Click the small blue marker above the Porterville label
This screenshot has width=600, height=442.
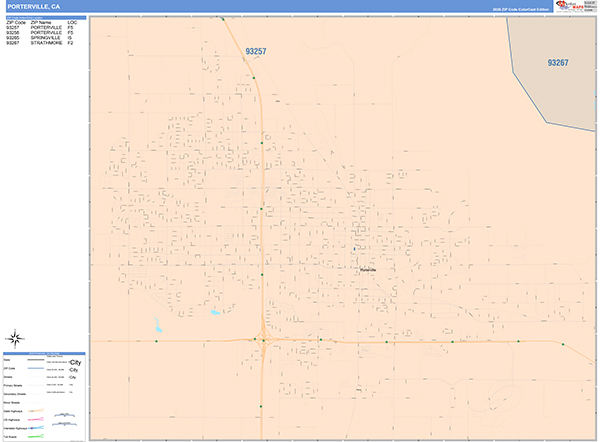(x=354, y=249)
